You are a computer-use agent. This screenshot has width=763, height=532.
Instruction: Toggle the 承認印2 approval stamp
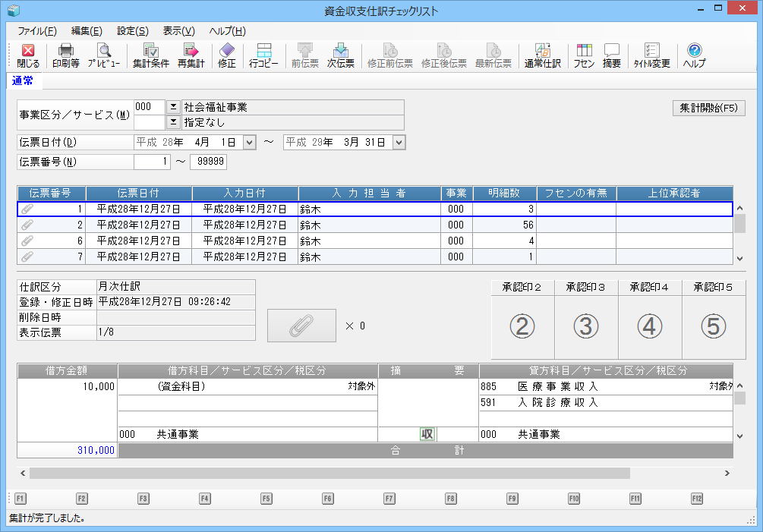tap(522, 326)
